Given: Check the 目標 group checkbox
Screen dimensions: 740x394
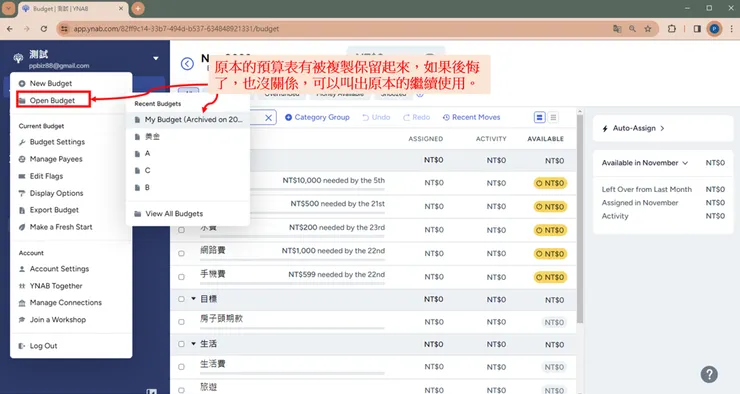Looking at the screenshot, I should (181, 299).
